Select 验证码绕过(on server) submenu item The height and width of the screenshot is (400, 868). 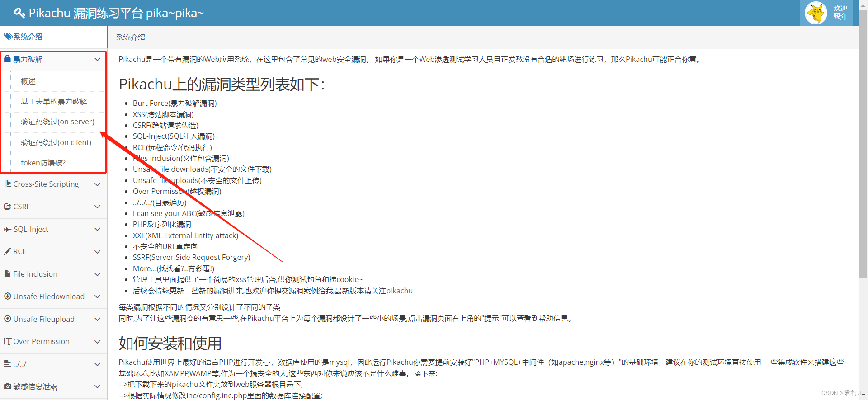click(57, 122)
